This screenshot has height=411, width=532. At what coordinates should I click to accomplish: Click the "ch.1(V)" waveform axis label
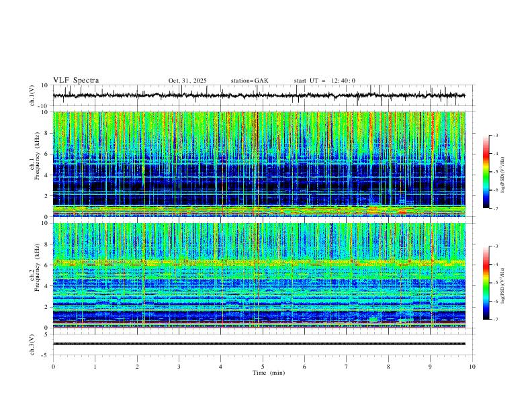point(32,95)
